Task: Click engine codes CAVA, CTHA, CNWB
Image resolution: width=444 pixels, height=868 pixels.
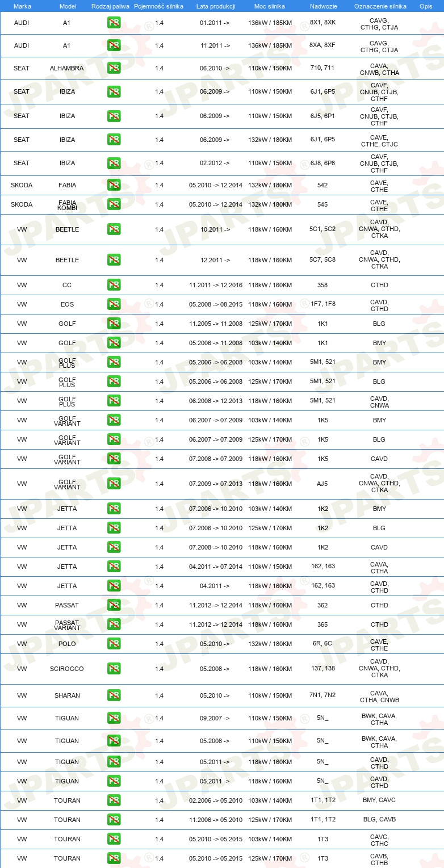Action: (x=379, y=697)
